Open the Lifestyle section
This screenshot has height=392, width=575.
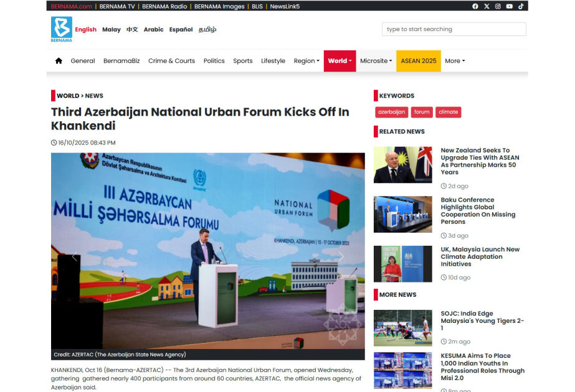pos(273,61)
